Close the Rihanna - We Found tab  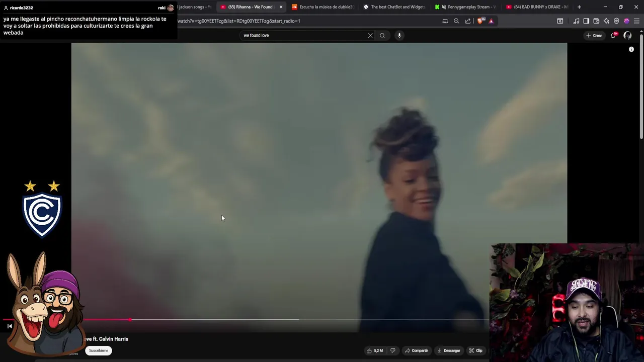click(x=281, y=7)
